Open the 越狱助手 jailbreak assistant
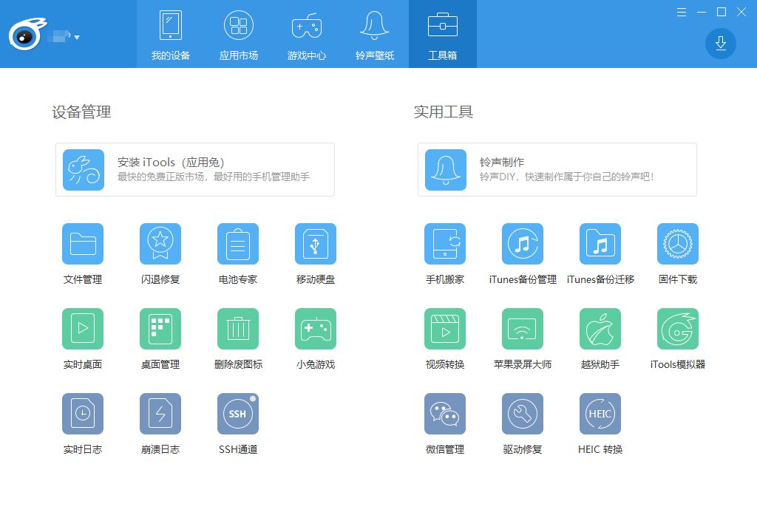Viewport: 757px width, 532px height. (600, 330)
